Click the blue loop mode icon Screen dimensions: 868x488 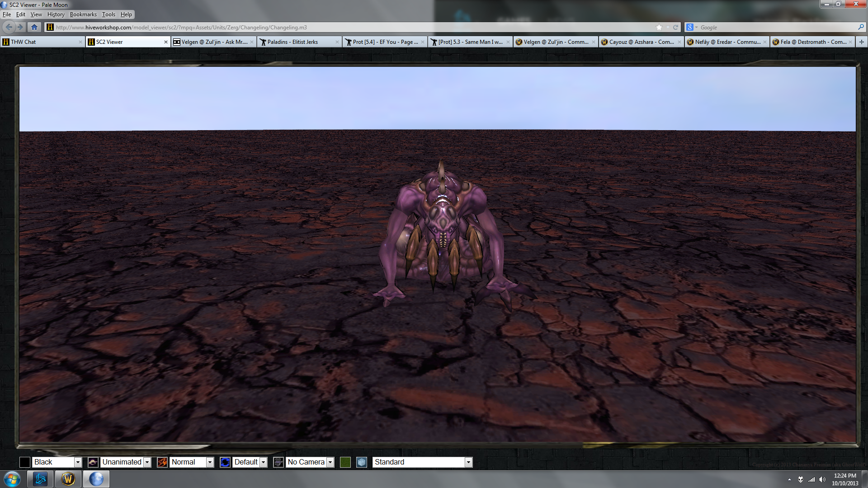(225, 462)
